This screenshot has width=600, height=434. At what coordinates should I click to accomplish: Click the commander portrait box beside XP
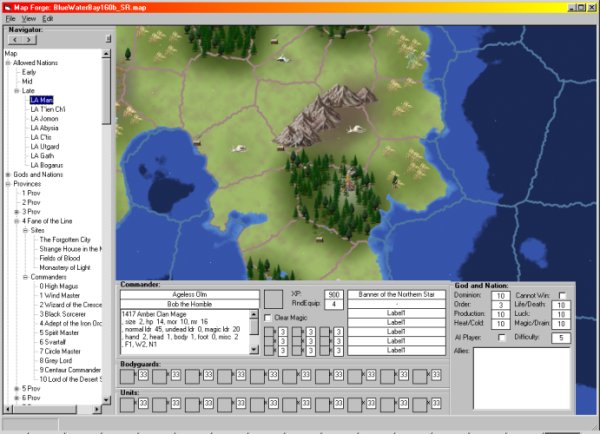pos(273,299)
